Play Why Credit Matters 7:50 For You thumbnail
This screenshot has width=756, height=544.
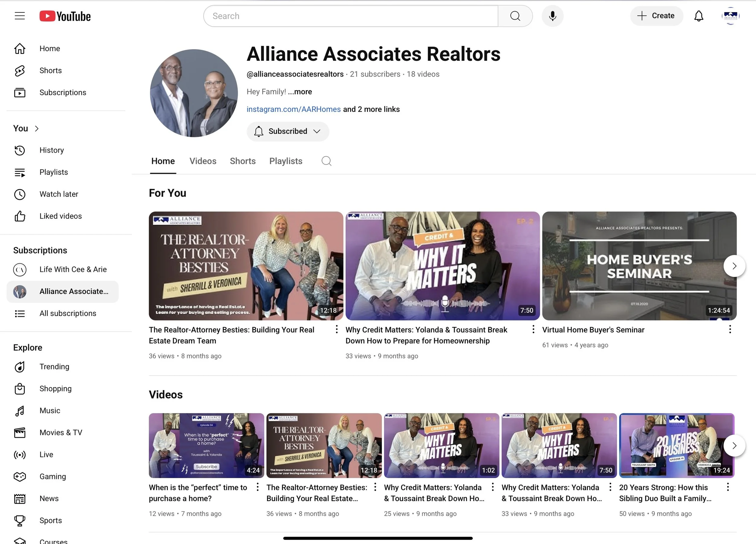443,266
